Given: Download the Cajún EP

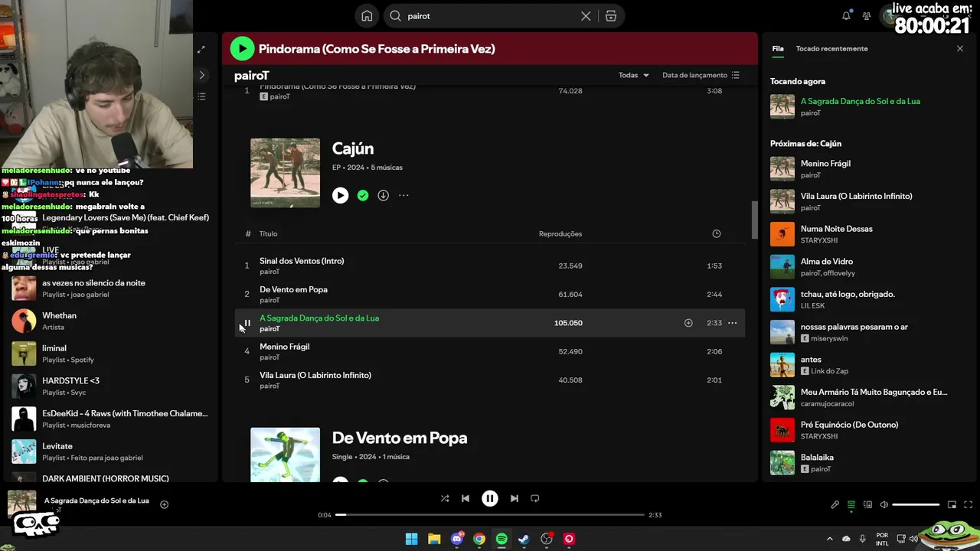Looking at the screenshot, I should [383, 195].
